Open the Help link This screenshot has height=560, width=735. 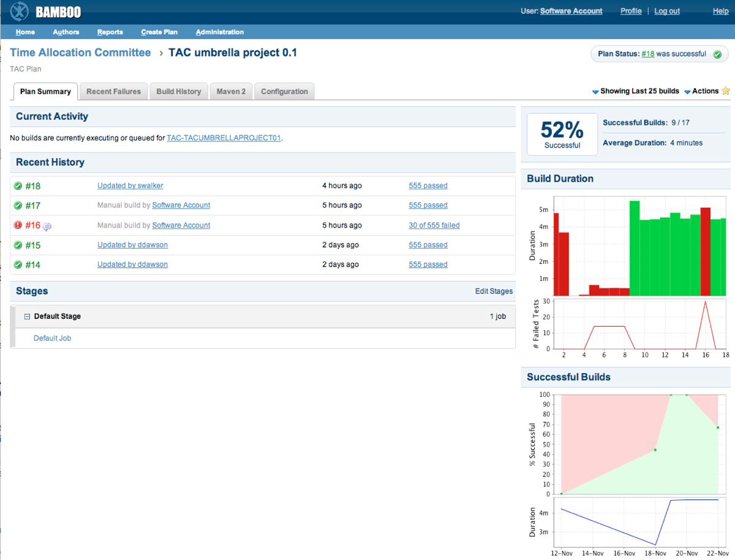click(721, 11)
